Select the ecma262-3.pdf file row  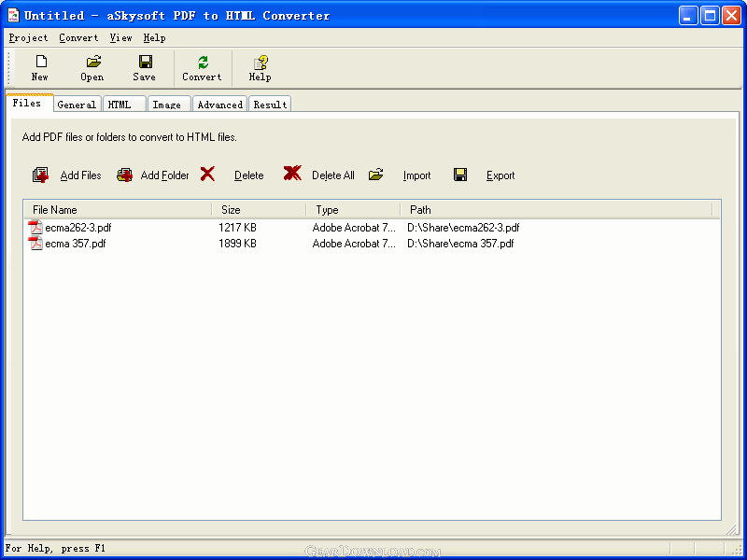[372, 228]
